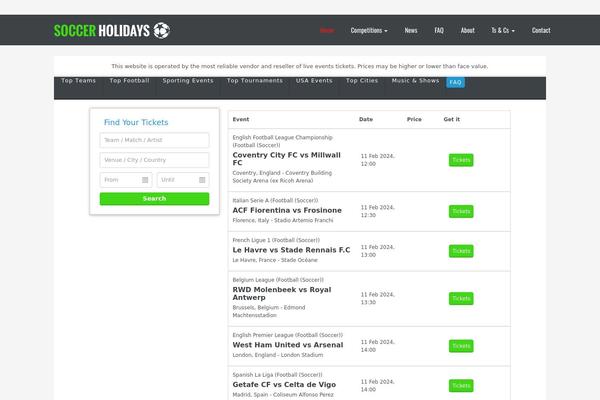Open the Top Cities tab

(x=362, y=80)
